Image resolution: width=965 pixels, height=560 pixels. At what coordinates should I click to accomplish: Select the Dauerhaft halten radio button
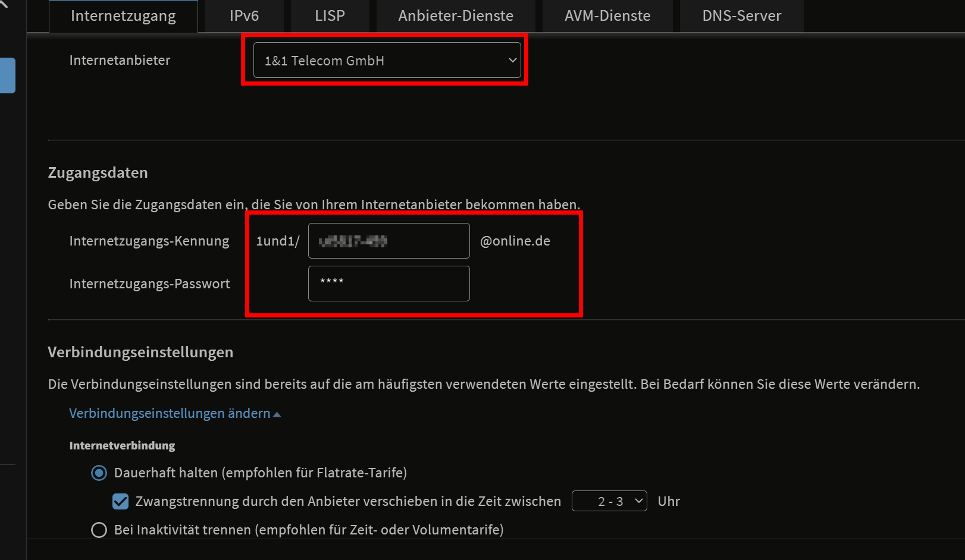click(99, 473)
